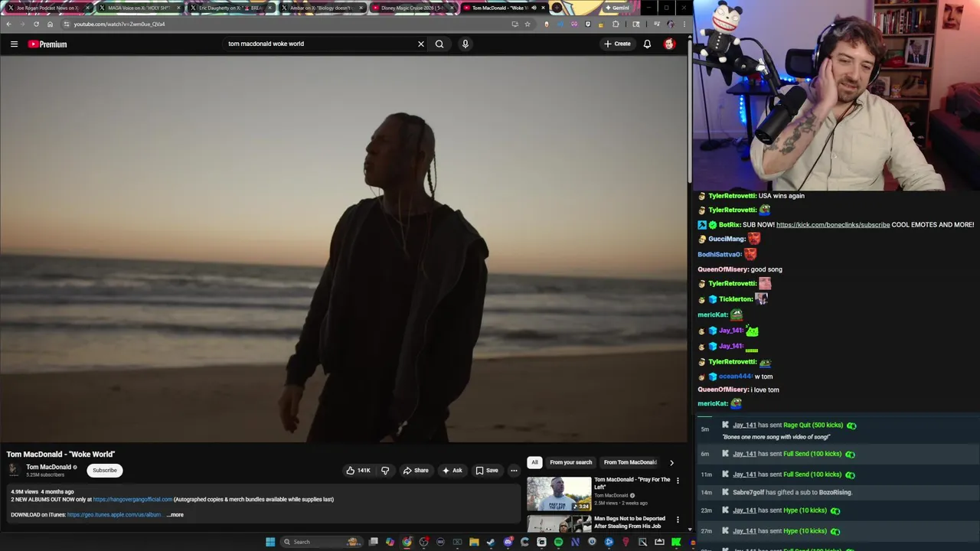This screenshot has width=980, height=551.
Task: Switch to MAGA Voice on X tab
Action: point(139,8)
